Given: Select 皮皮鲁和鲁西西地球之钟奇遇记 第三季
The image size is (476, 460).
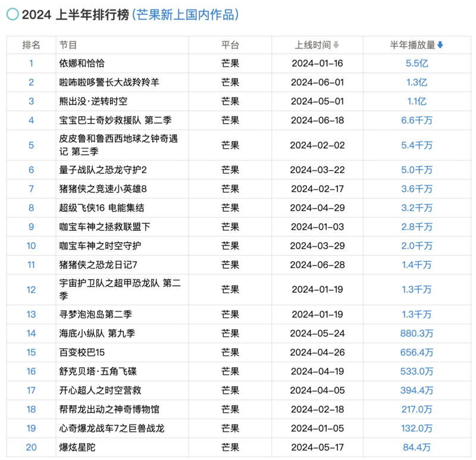Looking at the screenshot, I should [x=118, y=145].
